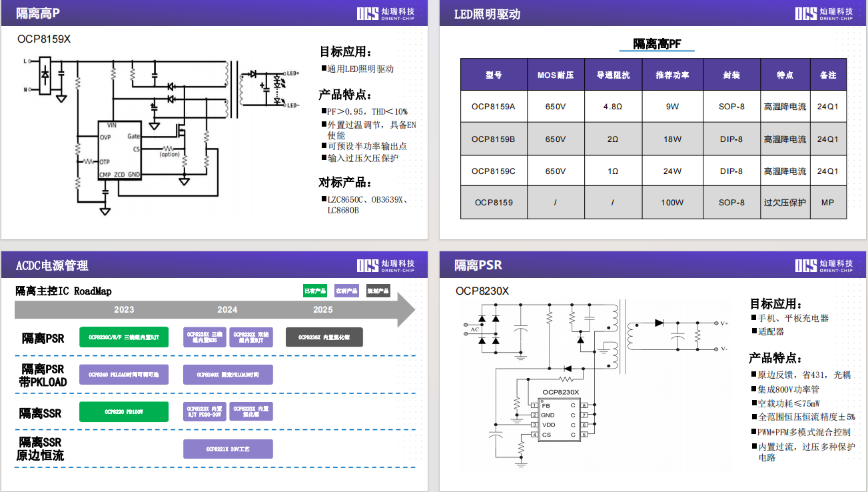Click the 推荐功率 column header
Viewport: 868px width, 492px height.
[672, 75]
